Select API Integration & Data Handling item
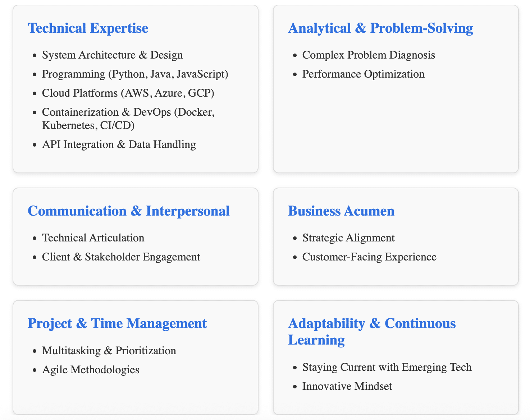 (119, 144)
